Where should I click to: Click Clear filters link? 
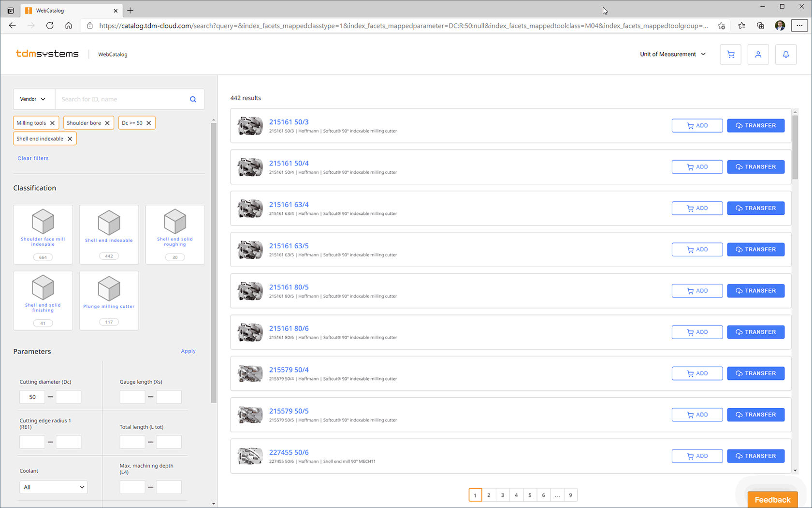pos(33,158)
